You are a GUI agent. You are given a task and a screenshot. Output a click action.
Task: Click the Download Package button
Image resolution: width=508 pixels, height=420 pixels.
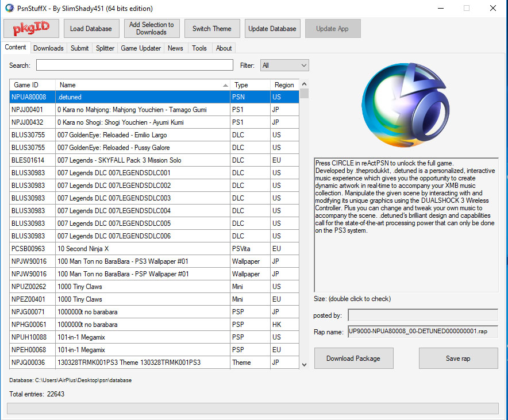[353, 359]
